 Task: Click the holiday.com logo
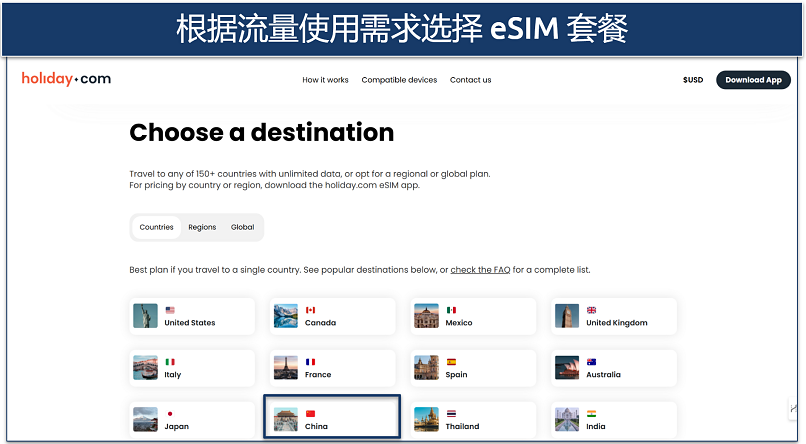[x=66, y=79]
